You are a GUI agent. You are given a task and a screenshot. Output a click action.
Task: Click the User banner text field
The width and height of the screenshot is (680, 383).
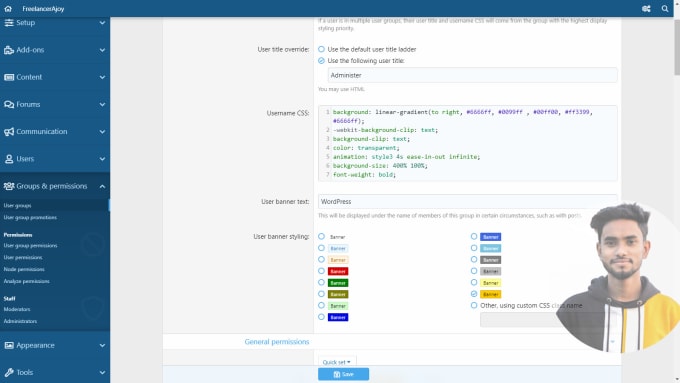pos(468,201)
